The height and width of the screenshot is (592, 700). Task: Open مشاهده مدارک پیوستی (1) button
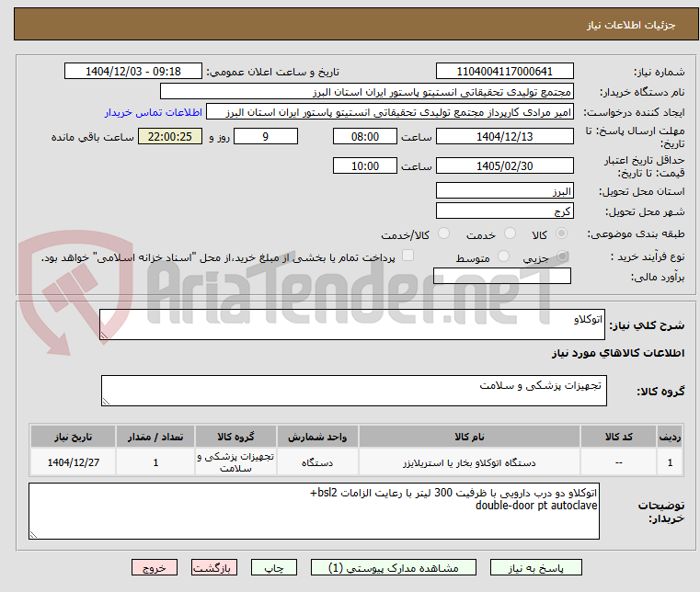point(394,567)
